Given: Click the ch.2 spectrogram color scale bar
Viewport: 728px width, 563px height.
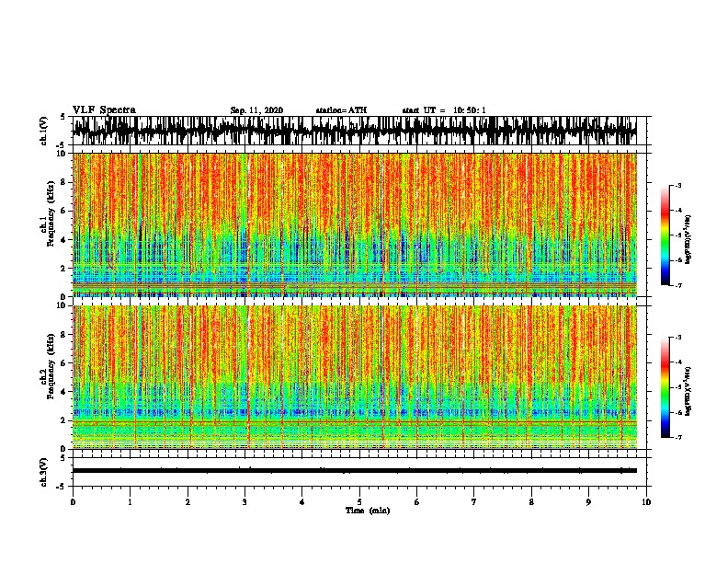Looking at the screenshot, I should point(665,387).
